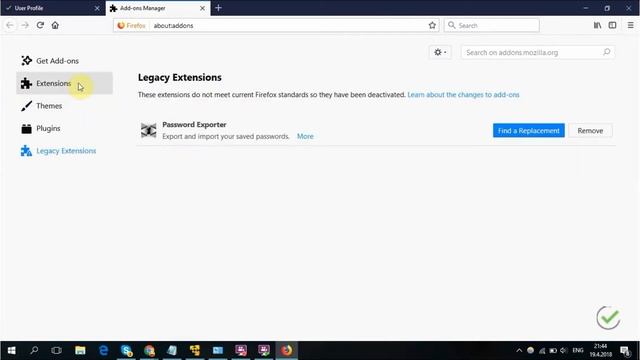The height and width of the screenshot is (360, 640).
Task: Launch Microsoft Edge from the taskbar
Action: pyautogui.click(x=103, y=350)
